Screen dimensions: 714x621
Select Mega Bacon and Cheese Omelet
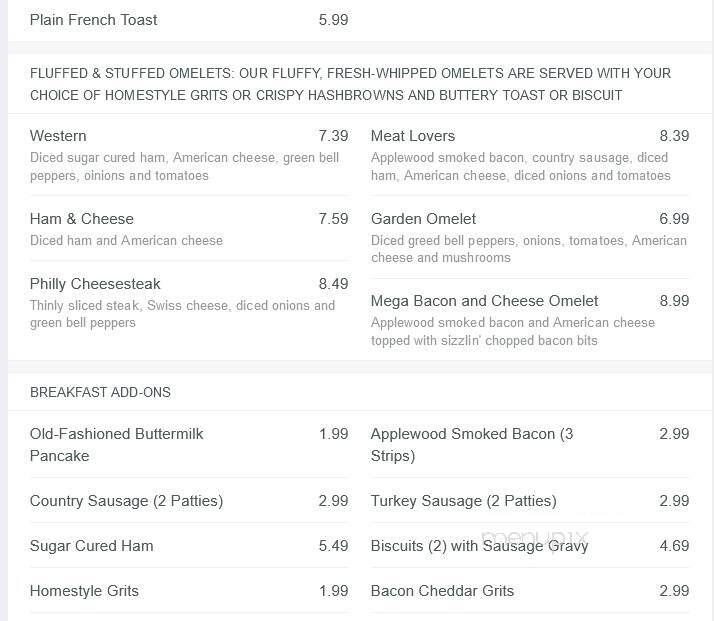484,300
